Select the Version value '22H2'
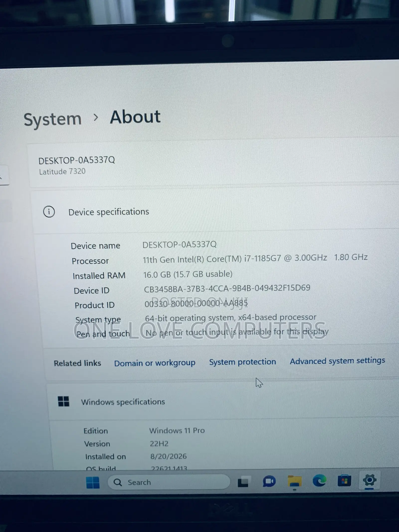The width and height of the screenshot is (399, 532). [x=159, y=443]
